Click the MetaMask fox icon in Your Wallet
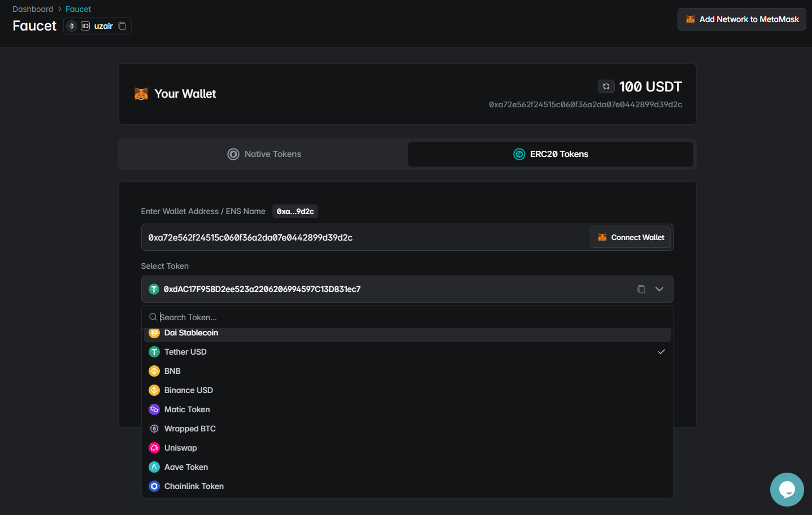Viewport: 812px width, 515px height. [x=141, y=94]
